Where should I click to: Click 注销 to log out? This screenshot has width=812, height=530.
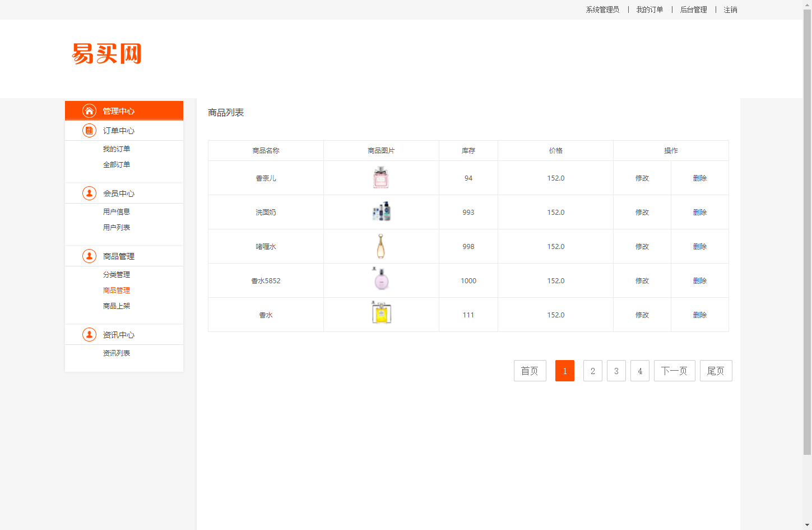[x=730, y=10]
